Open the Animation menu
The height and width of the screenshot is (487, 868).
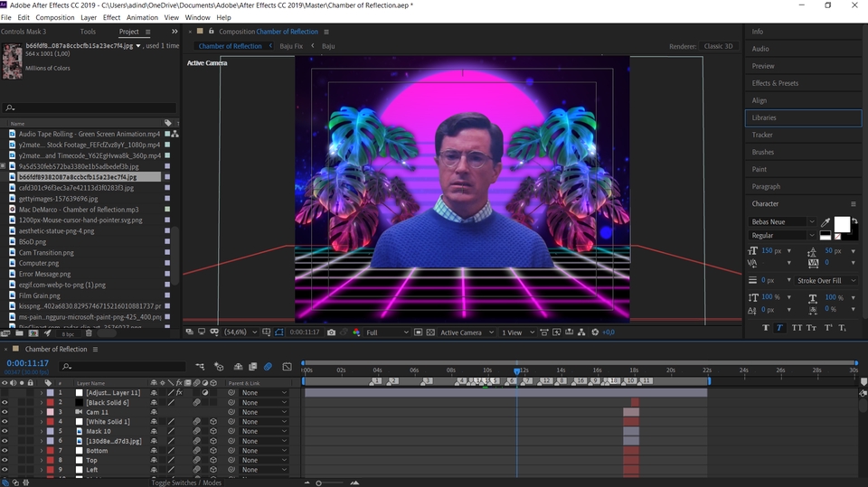coord(142,17)
